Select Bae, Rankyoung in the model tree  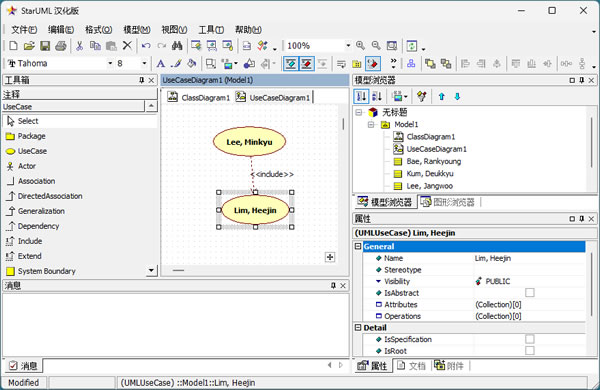coord(427,161)
